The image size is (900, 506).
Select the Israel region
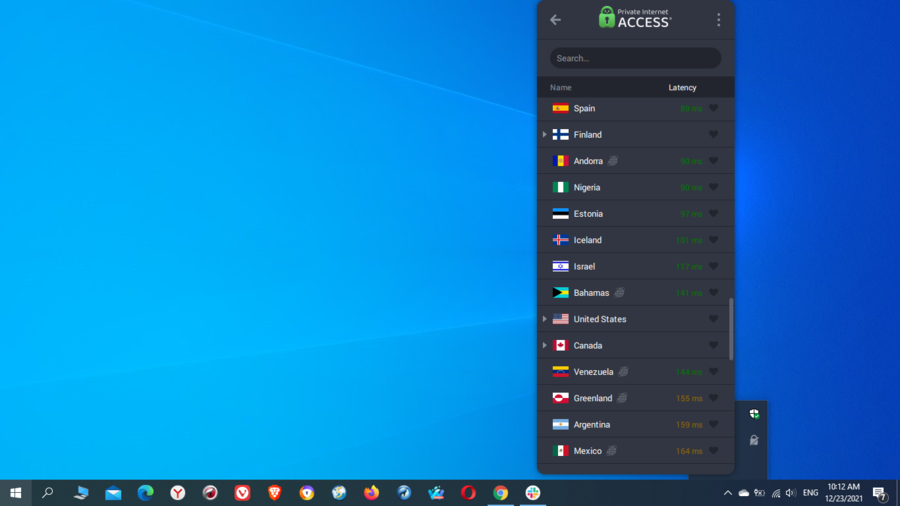point(635,266)
